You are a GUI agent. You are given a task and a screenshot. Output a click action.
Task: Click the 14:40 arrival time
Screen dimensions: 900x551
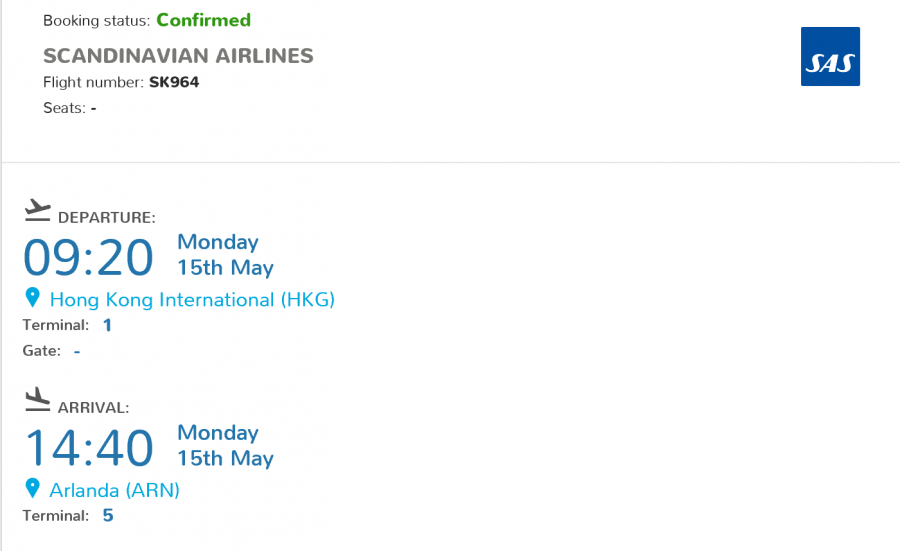click(89, 447)
